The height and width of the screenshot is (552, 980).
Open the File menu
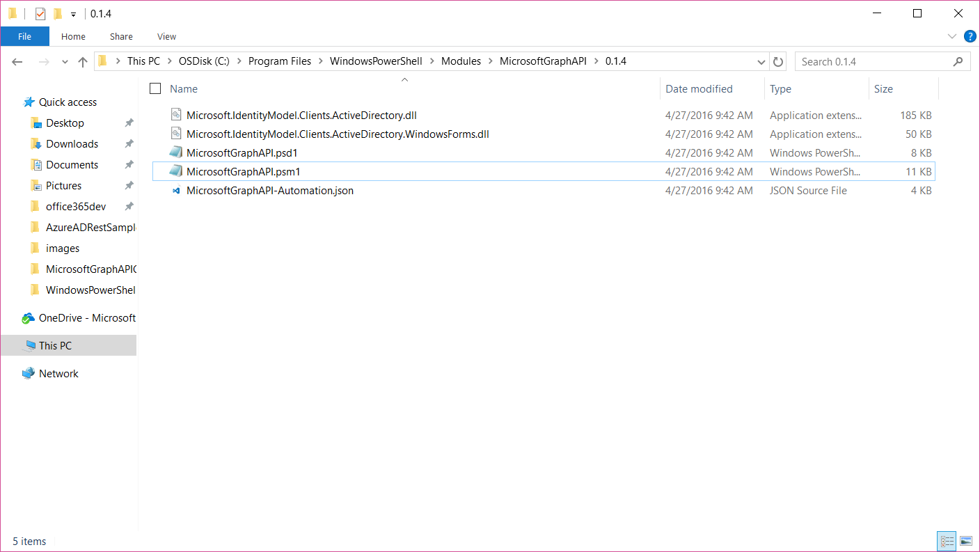click(x=24, y=36)
